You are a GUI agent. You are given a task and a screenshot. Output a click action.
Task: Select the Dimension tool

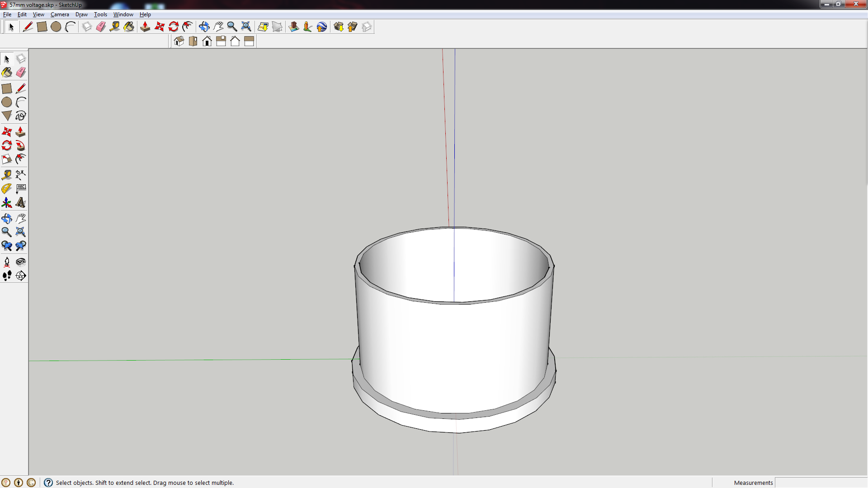tap(21, 175)
